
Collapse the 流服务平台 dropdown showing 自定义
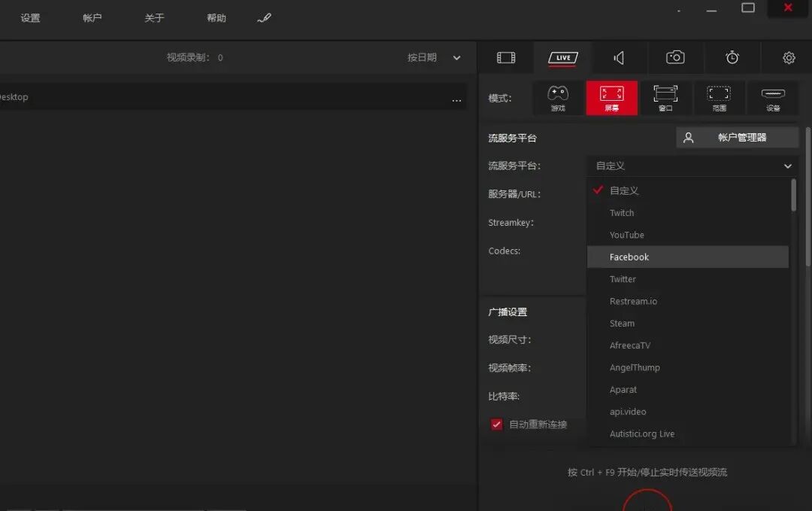[692, 166]
